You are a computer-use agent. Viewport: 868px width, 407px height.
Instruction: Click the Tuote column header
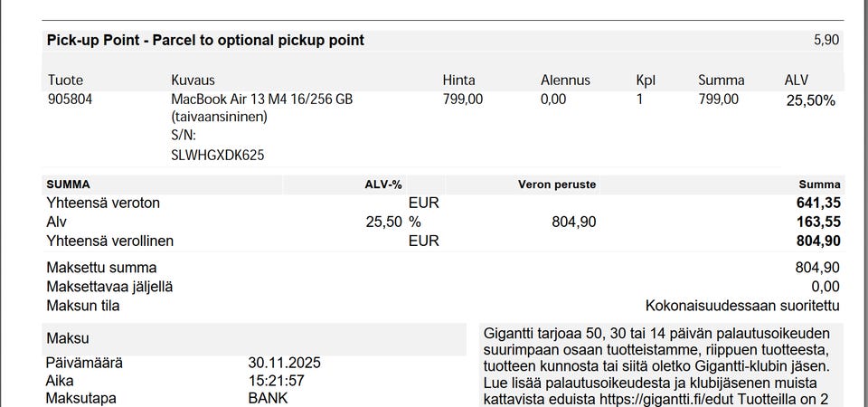click(x=65, y=80)
